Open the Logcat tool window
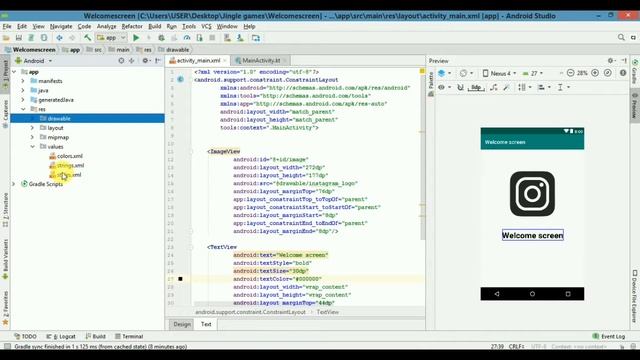Image resolution: width=640 pixels, height=360 pixels. pyautogui.click(x=61, y=336)
